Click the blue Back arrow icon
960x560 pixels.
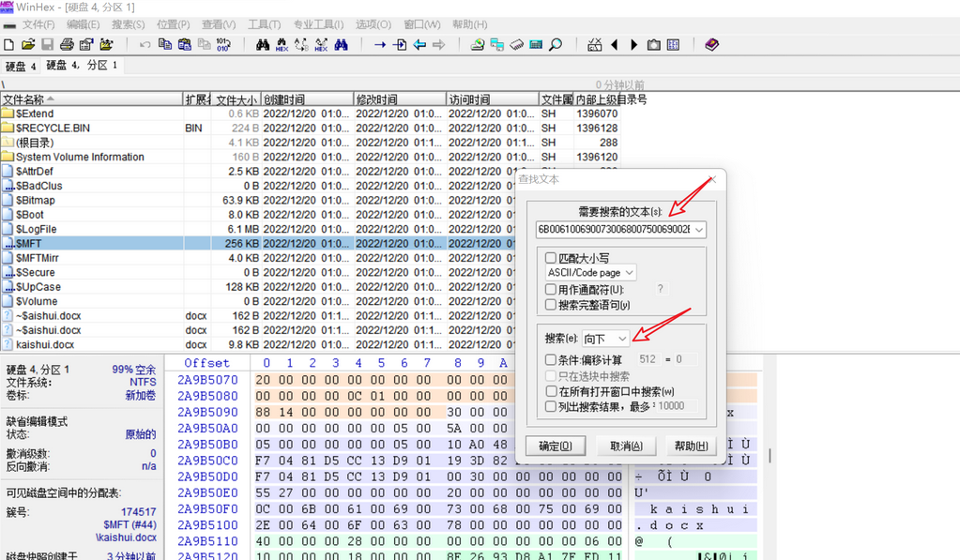click(x=419, y=45)
